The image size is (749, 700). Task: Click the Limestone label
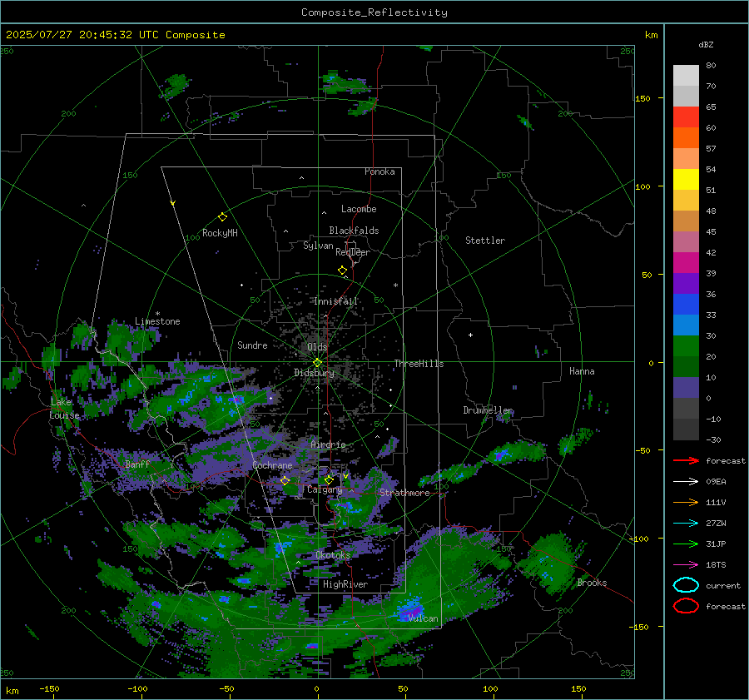coord(157,321)
